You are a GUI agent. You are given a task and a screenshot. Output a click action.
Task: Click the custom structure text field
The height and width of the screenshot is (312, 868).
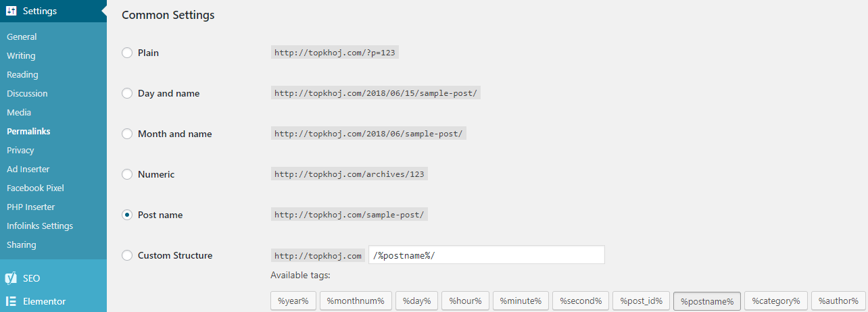487,255
